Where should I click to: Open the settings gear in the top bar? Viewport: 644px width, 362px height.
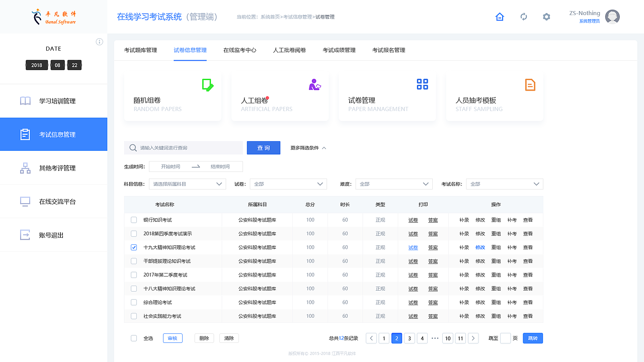[x=546, y=17]
